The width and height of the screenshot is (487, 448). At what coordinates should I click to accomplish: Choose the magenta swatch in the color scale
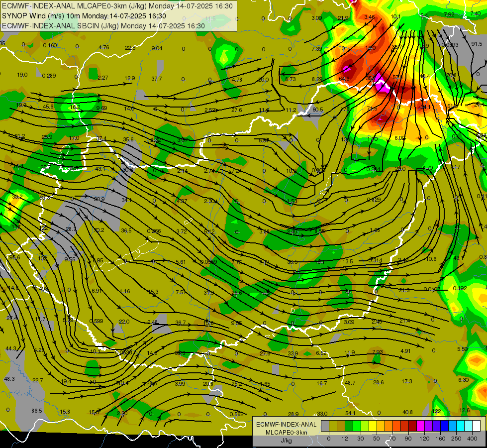[420, 426]
